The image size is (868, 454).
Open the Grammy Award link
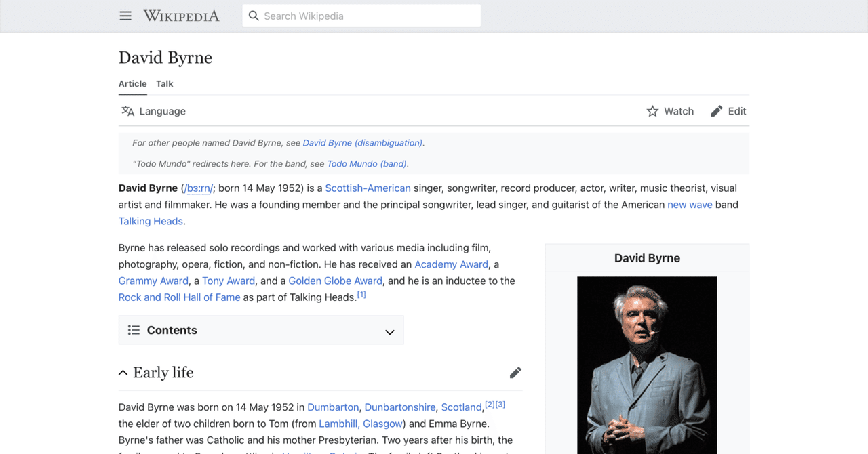pos(153,281)
